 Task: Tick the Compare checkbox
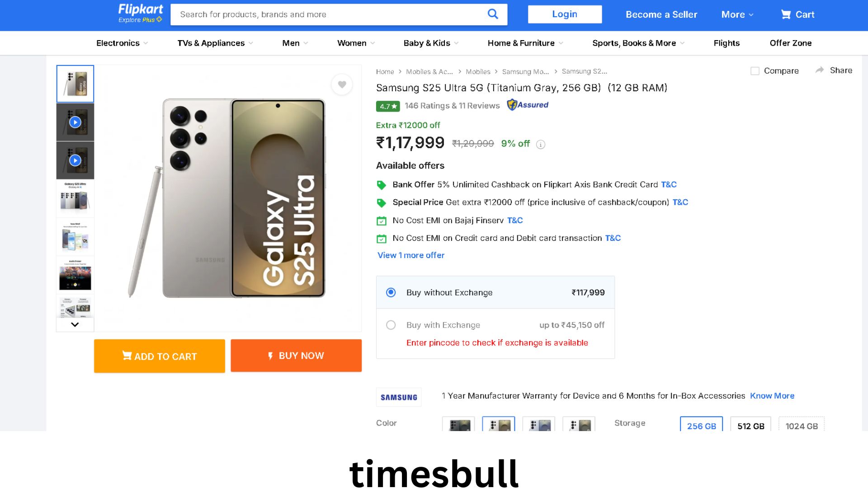click(x=755, y=71)
